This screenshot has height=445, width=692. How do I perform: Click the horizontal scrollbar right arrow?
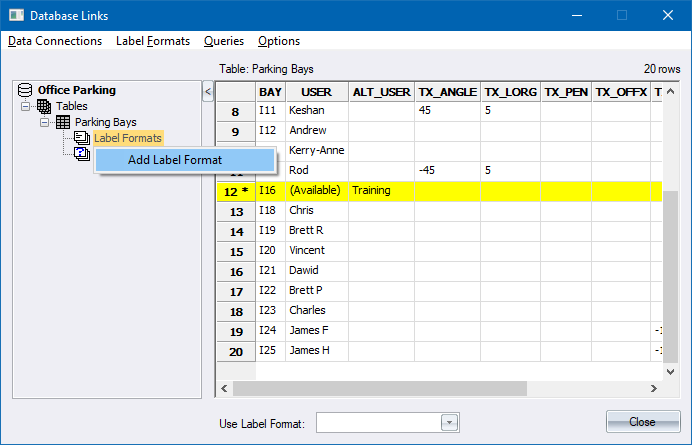pos(652,388)
